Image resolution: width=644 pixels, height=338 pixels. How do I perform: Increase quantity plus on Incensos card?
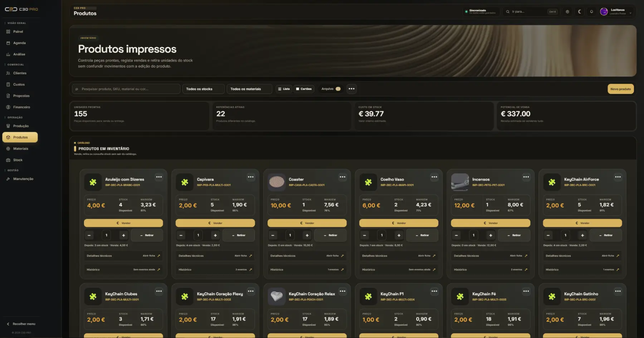pos(491,235)
